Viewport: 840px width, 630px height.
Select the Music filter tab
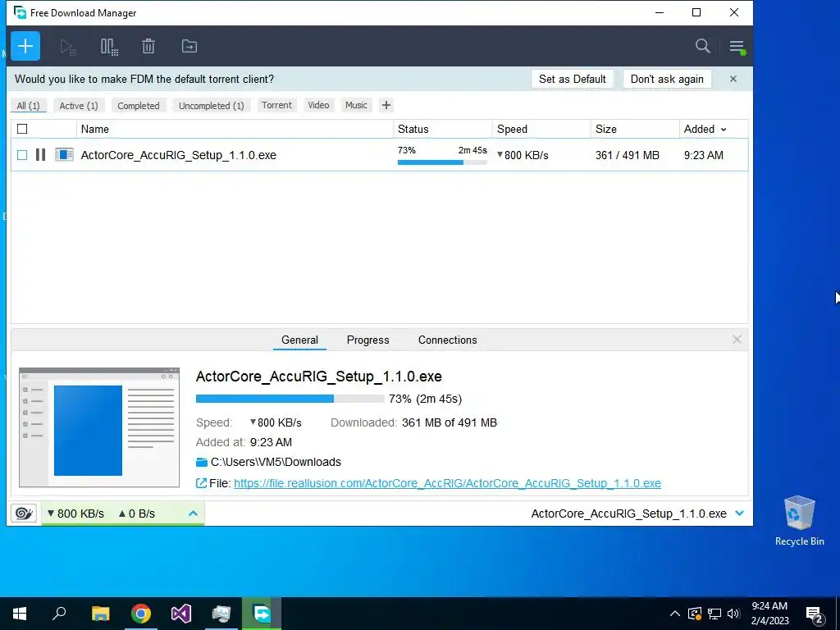click(356, 105)
